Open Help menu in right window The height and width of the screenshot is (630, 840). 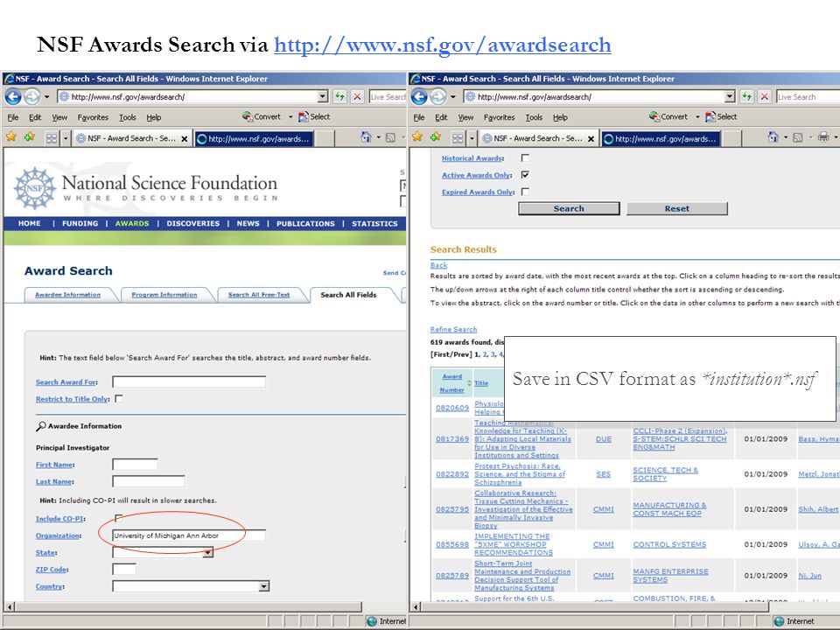(560, 117)
